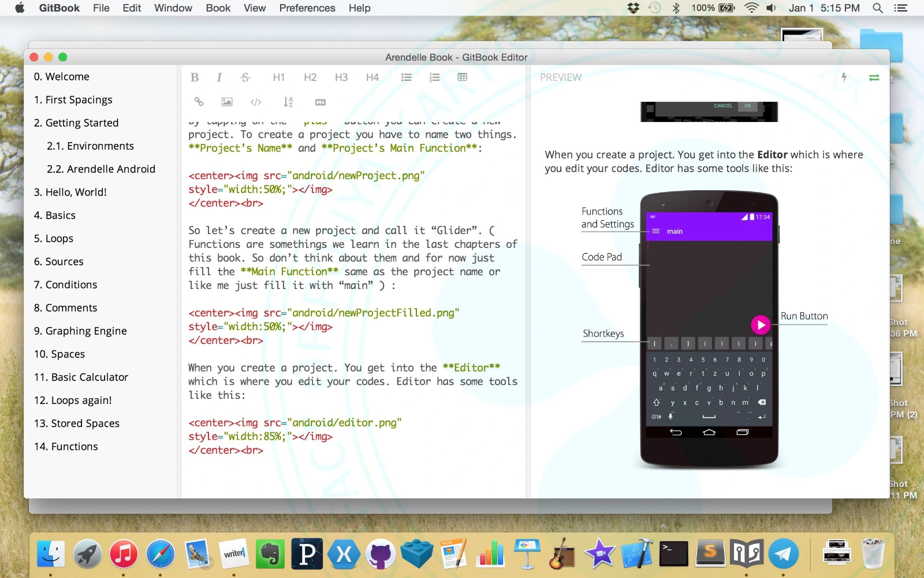Select the '3. Hello, World!' chapter
The width and height of the screenshot is (924, 578).
pyautogui.click(x=70, y=192)
